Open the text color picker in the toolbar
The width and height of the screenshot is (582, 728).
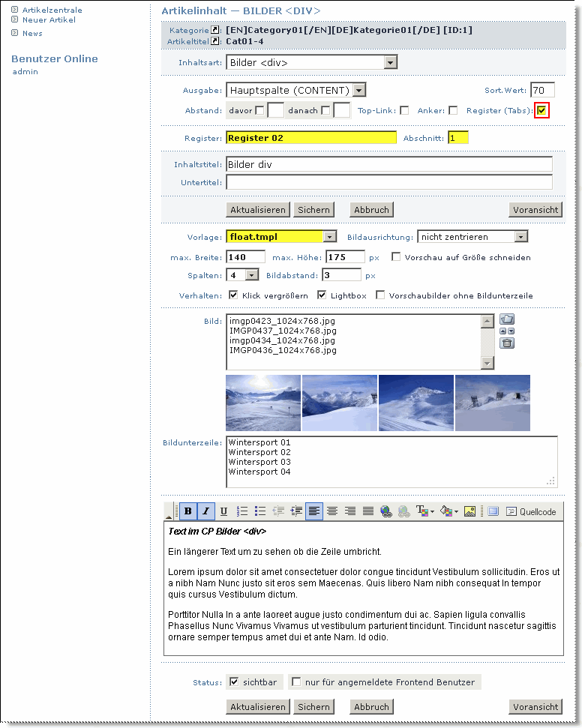(425, 511)
